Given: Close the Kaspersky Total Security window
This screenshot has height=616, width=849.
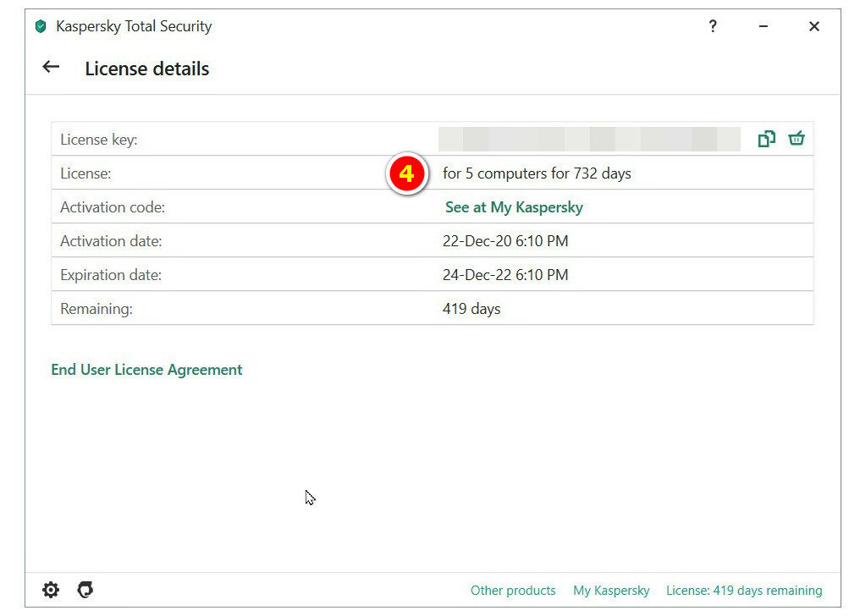Looking at the screenshot, I should 813,26.
